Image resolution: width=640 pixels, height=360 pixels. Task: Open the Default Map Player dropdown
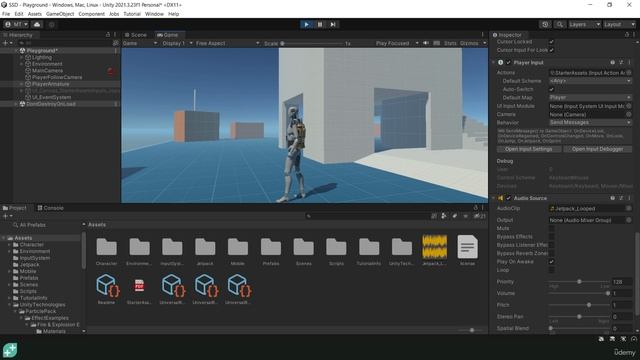590,98
